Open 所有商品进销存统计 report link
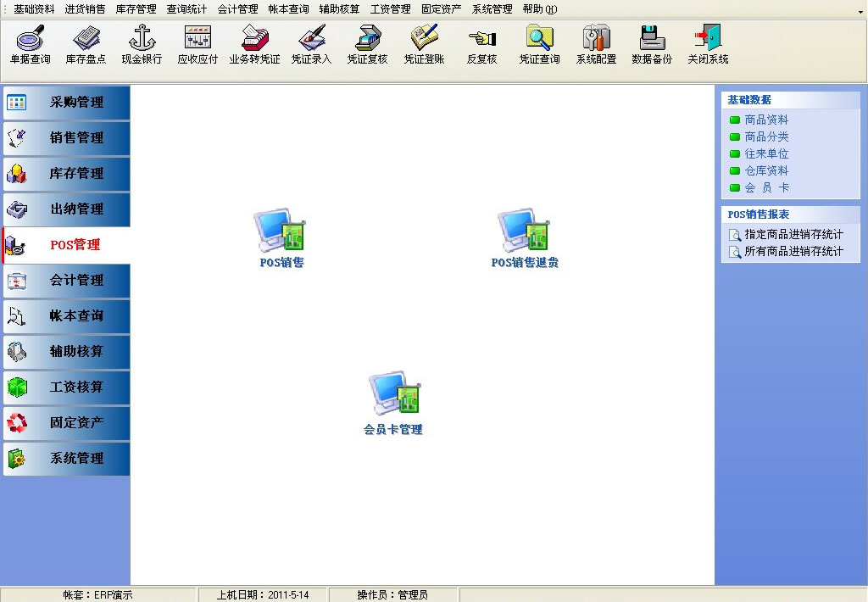868x602 pixels. 793,252
